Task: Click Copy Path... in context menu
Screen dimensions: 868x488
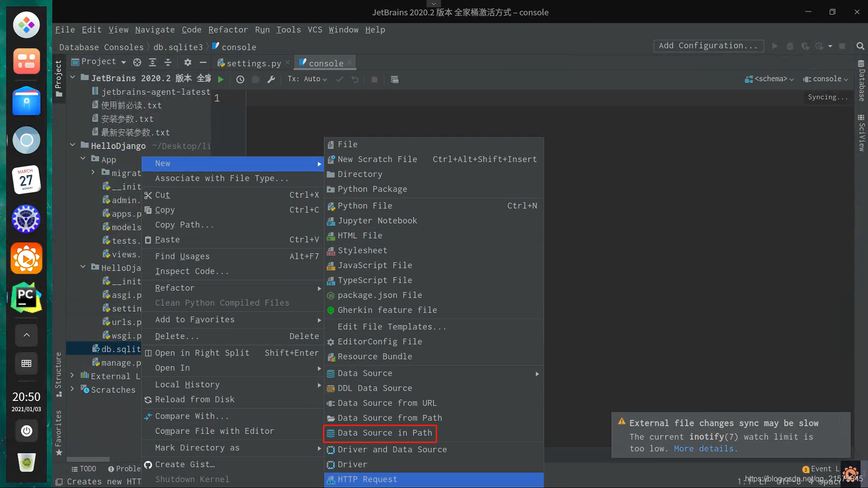Action: coord(233,225)
